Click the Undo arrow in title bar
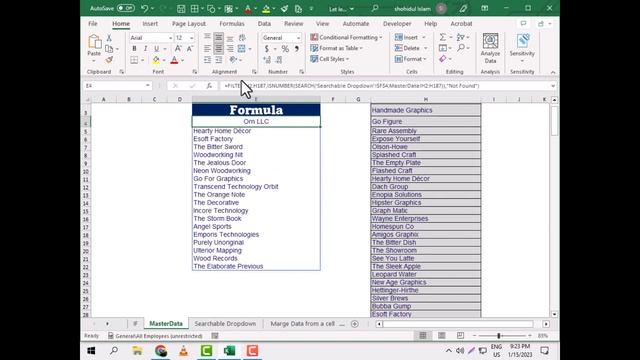Screen dimensions: 640x360 point(144,8)
